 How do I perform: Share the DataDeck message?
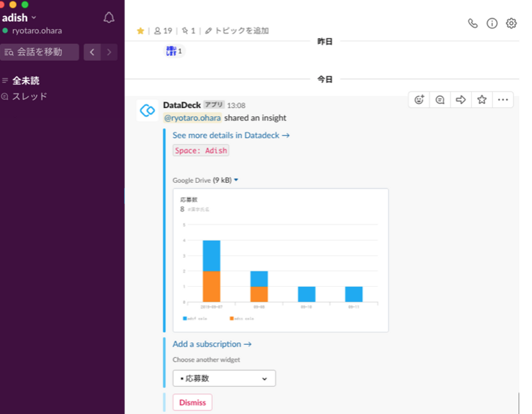(461, 100)
